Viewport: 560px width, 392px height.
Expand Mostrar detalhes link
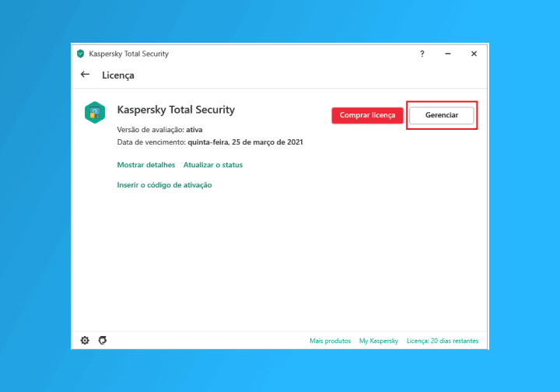coord(145,165)
